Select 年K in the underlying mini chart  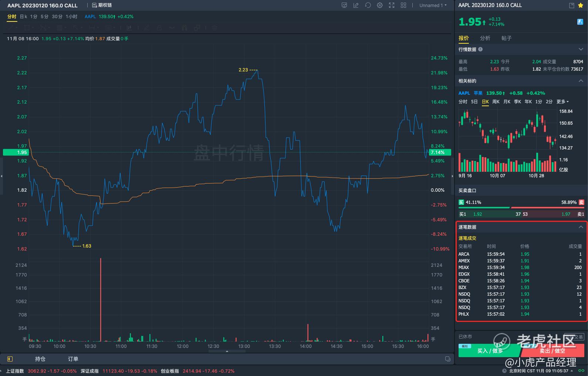528,102
